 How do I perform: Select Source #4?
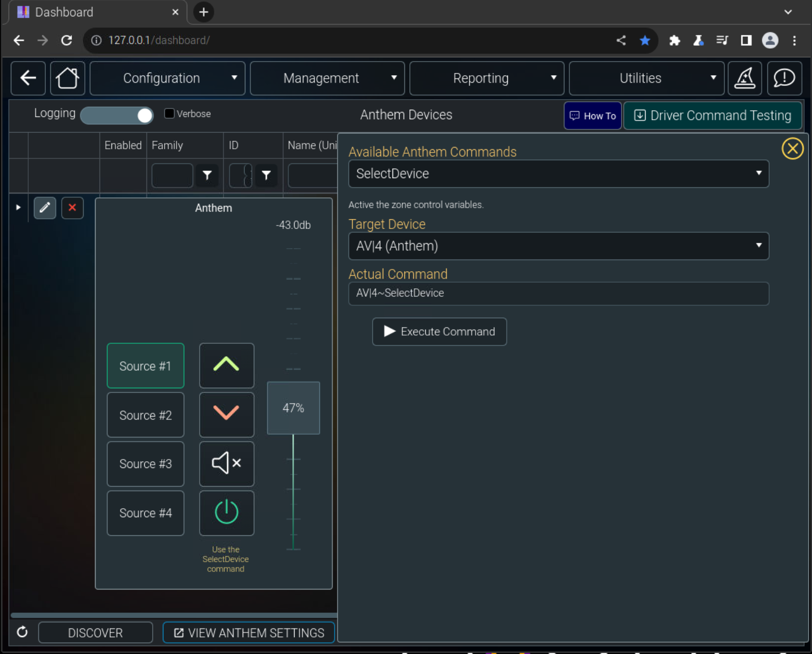(145, 513)
